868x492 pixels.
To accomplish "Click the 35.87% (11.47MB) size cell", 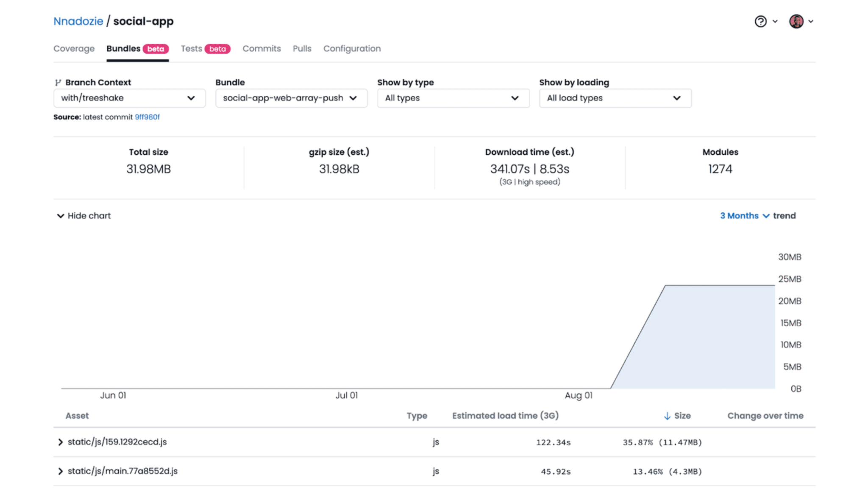I will (x=662, y=442).
